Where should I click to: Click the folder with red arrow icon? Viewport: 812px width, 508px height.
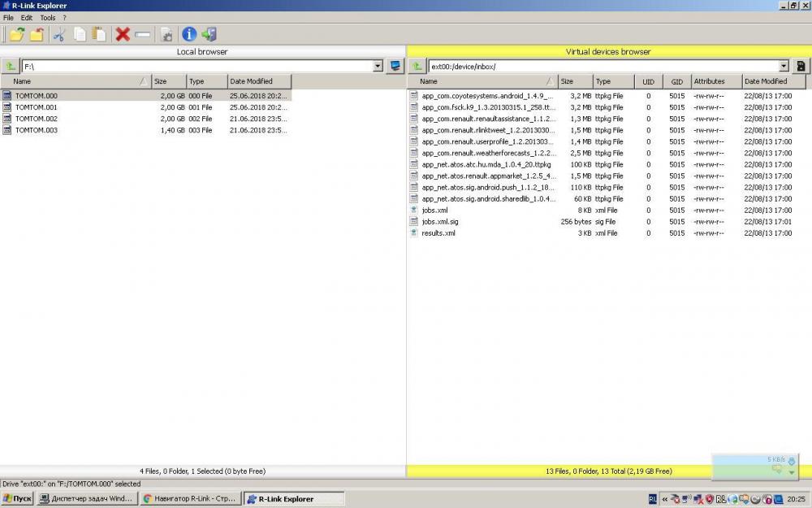coord(37,34)
